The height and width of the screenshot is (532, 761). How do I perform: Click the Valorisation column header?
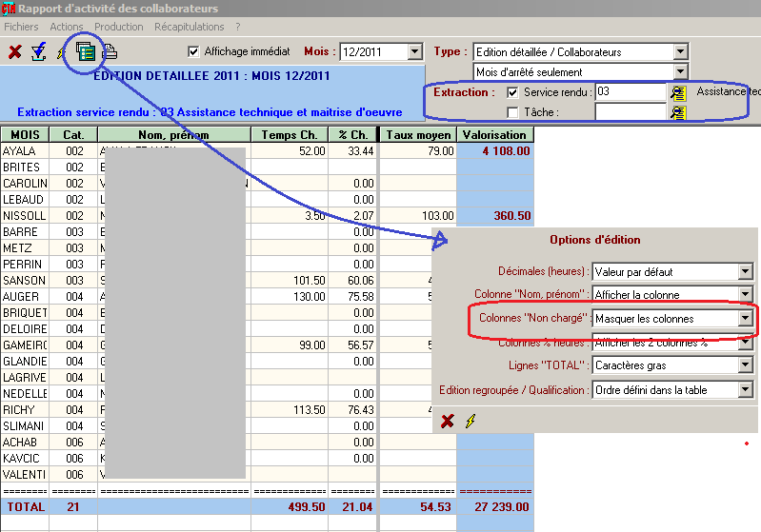tap(494, 135)
